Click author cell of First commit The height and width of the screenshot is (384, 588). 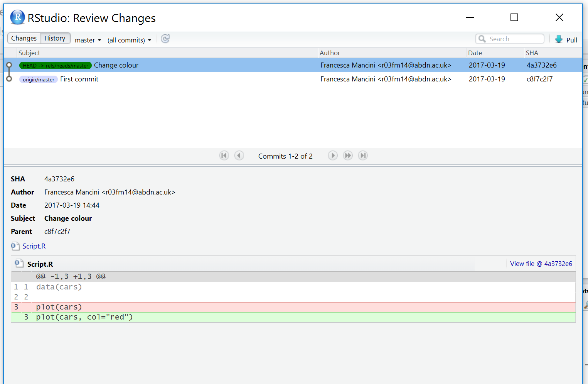(x=386, y=79)
